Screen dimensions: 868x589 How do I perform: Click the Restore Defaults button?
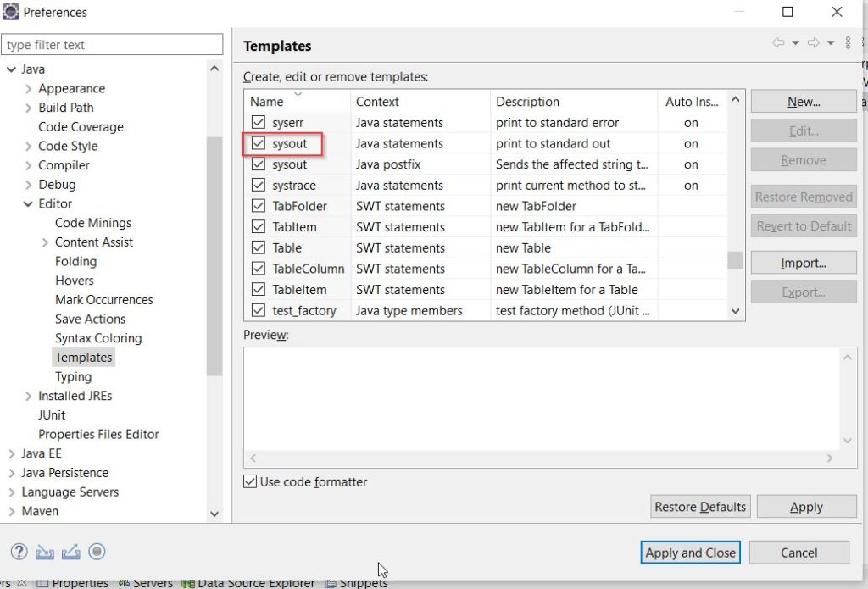700,507
